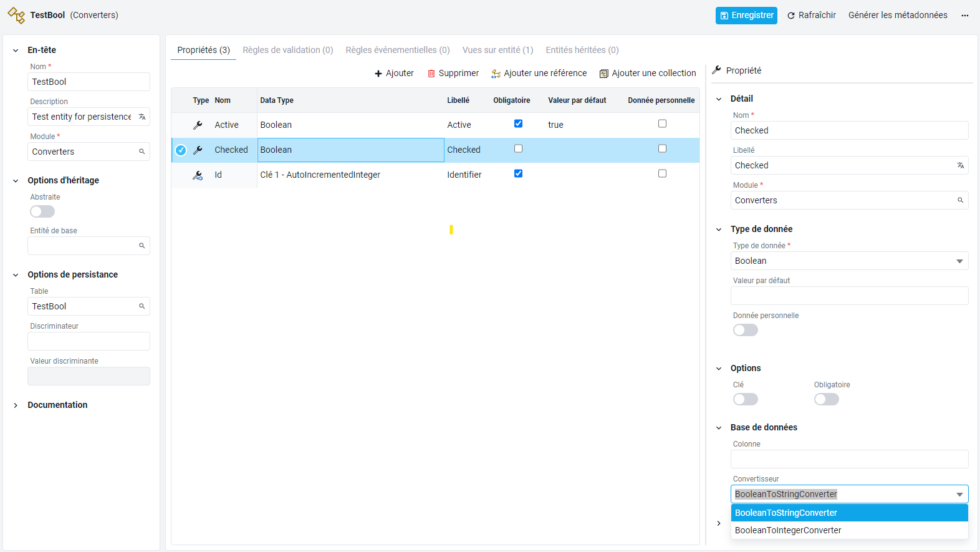Check Obligatoire checkbox for Checked row
This screenshot has height=552, width=980.
point(518,148)
